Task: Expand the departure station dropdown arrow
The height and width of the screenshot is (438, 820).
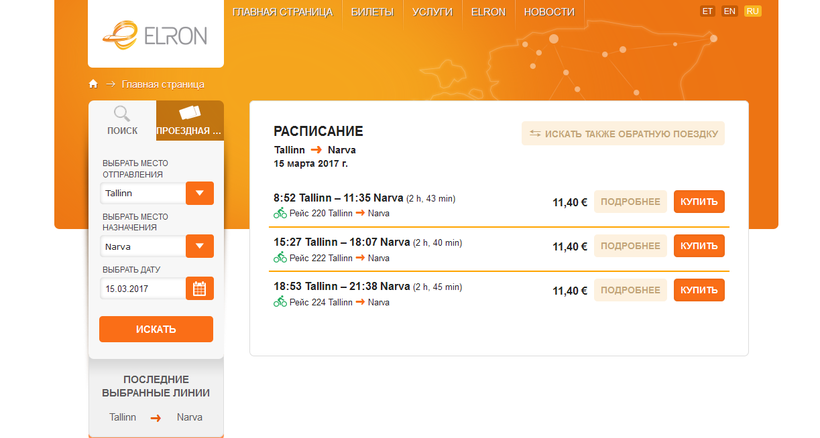Action: coord(200,193)
